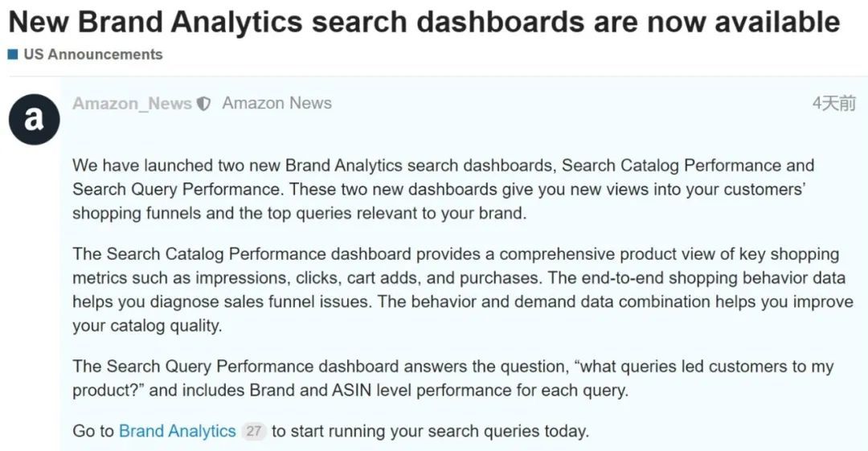Screen dimensions: 868x451
Task: Click the '4天前' post timestamp
Action: (833, 103)
